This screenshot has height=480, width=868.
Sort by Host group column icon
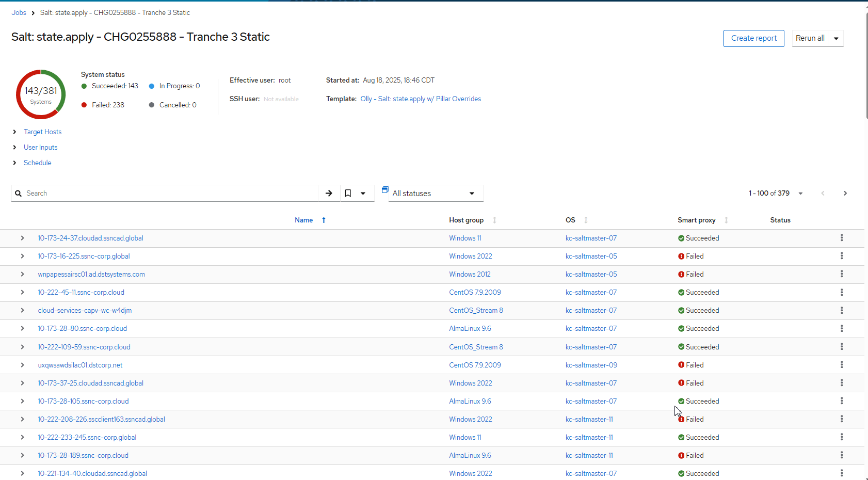pos(494,220)
